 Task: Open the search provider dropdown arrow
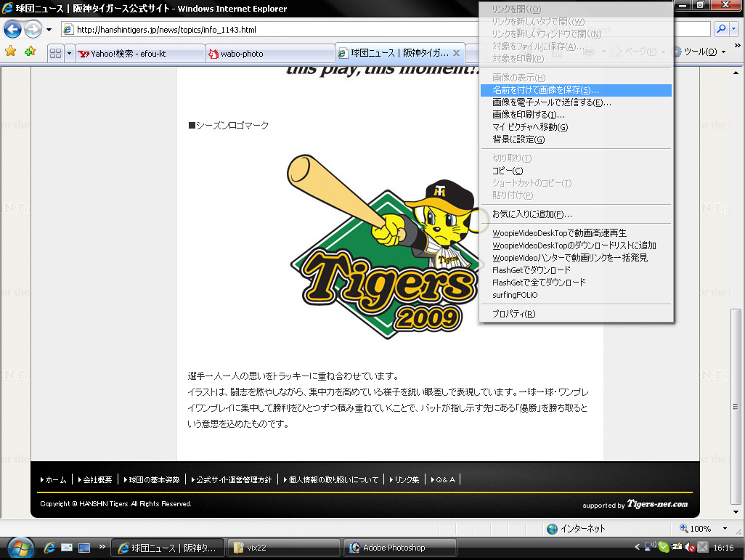(733, 29)
